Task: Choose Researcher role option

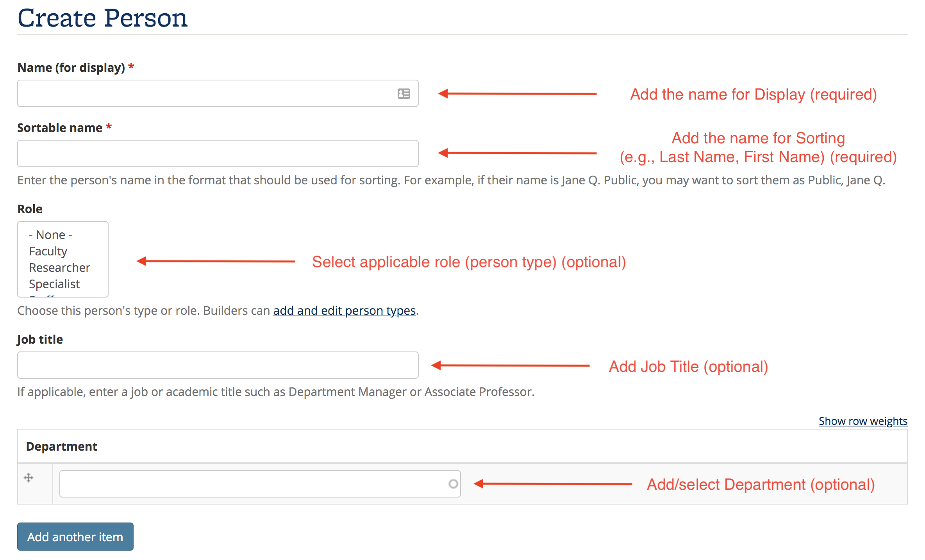Action: click(x=59, y=268)
